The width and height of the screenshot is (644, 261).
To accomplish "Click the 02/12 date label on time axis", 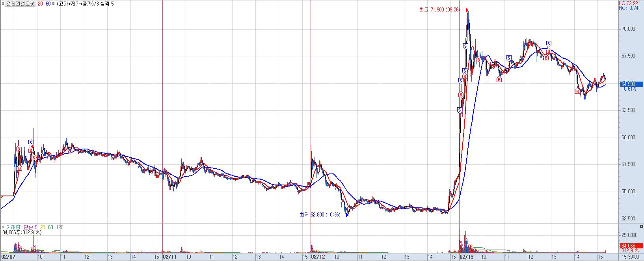I will click(x=318, y=256).
